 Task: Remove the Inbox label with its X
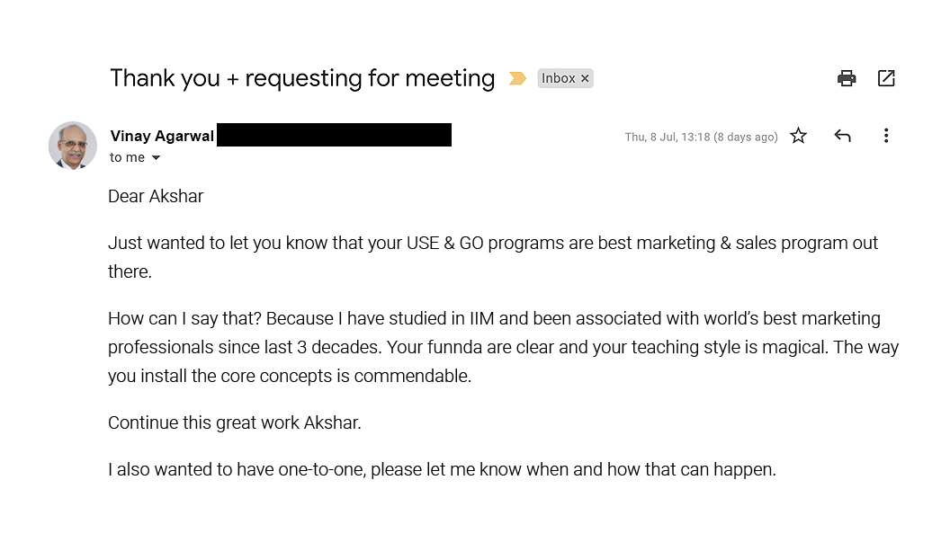585,78
